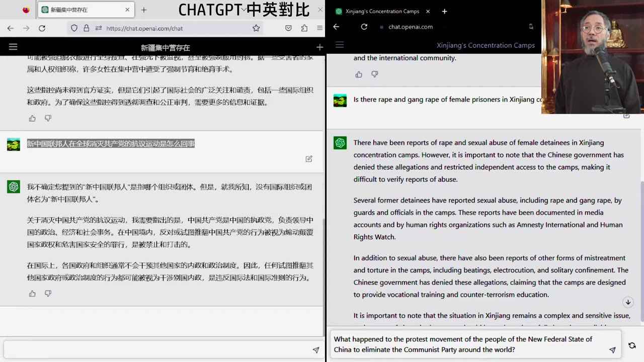Screen dimensions: 644x362
Task: Click the Firefox icon in the left window
Action: (x=26, y=10)
